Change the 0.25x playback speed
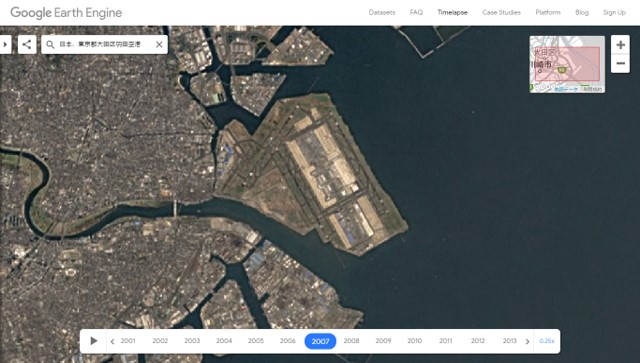The width and height of the screenshot is (640, 363). click(547, 341)
